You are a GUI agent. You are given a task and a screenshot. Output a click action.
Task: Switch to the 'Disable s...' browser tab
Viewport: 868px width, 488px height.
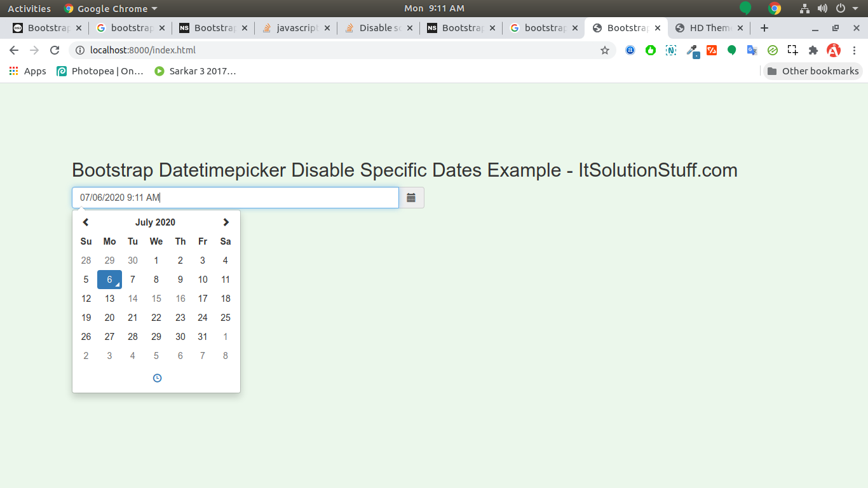coord(377,28)
